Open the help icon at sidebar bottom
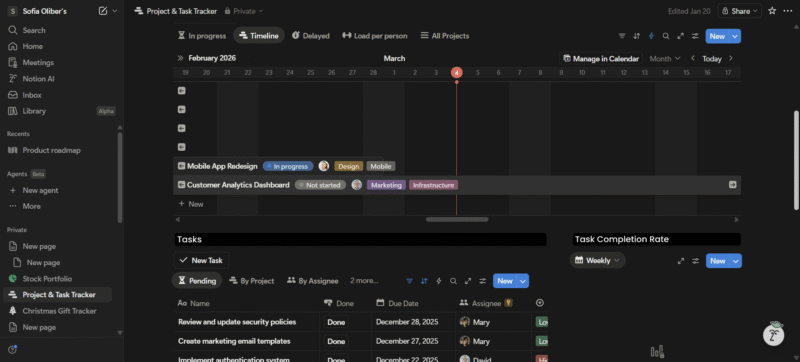The image size is (800, 362). point(13,349)
